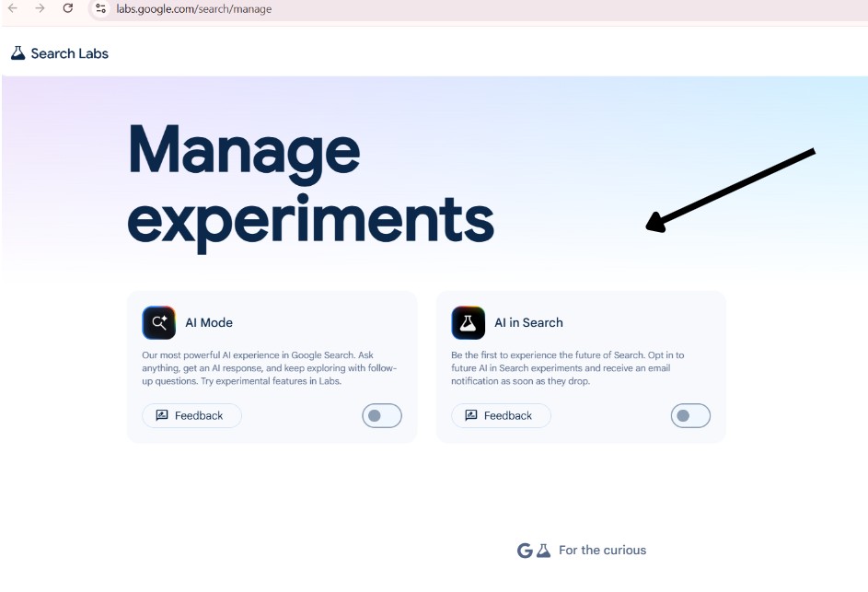Click the AI in Search description paragraph
This screenshot has height=592, width=868.
click(x=567, y=367)
